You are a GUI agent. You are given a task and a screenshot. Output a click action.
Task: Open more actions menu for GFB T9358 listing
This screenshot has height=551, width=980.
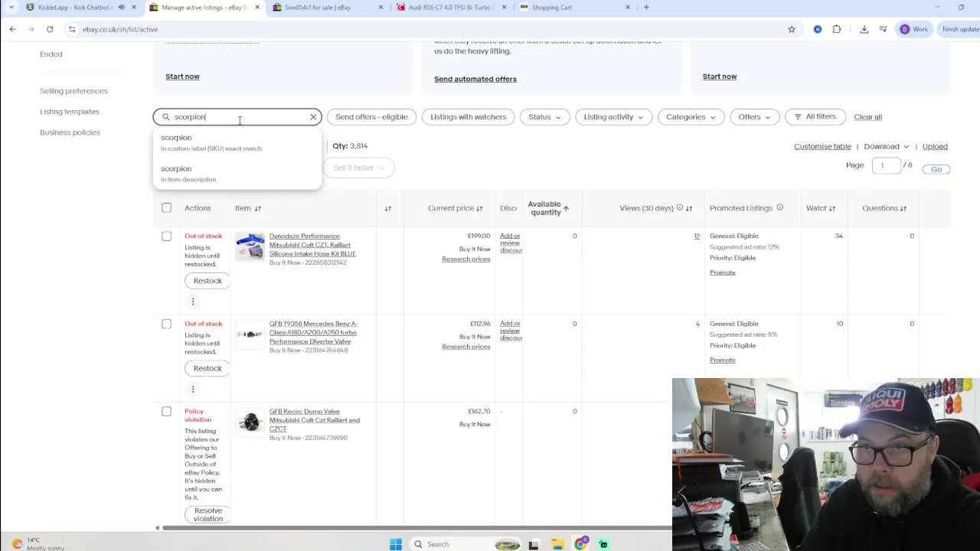click(193, 389)
